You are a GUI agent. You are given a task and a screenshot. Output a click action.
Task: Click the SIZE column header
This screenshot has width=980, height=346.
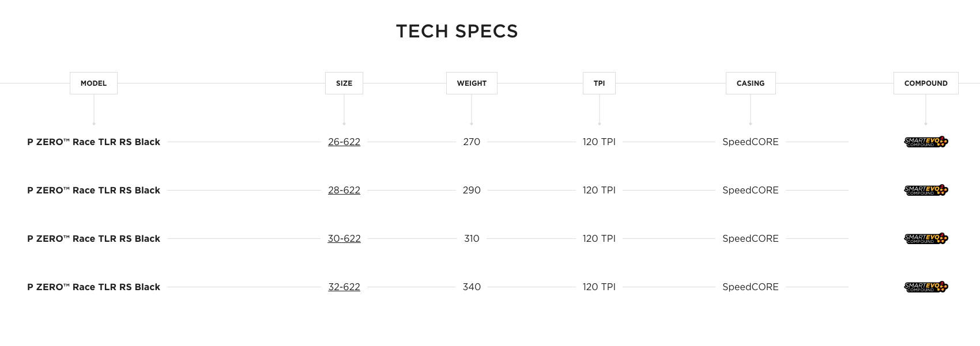(344, 83)
